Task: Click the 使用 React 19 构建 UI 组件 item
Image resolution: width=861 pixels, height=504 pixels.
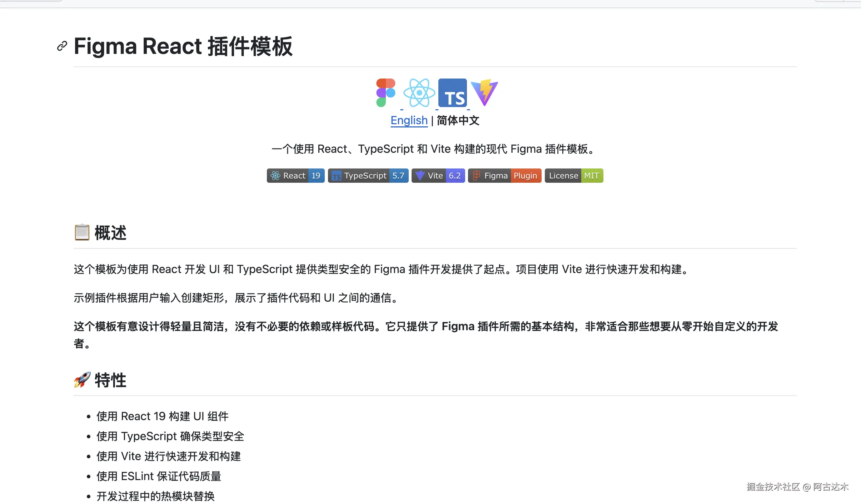Action: click(162, 416)
